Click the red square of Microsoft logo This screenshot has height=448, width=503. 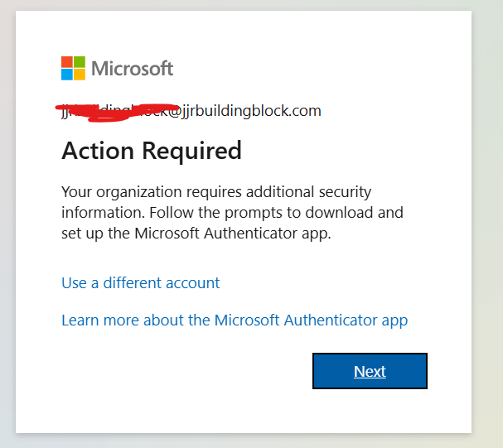(x=67, y=62)
